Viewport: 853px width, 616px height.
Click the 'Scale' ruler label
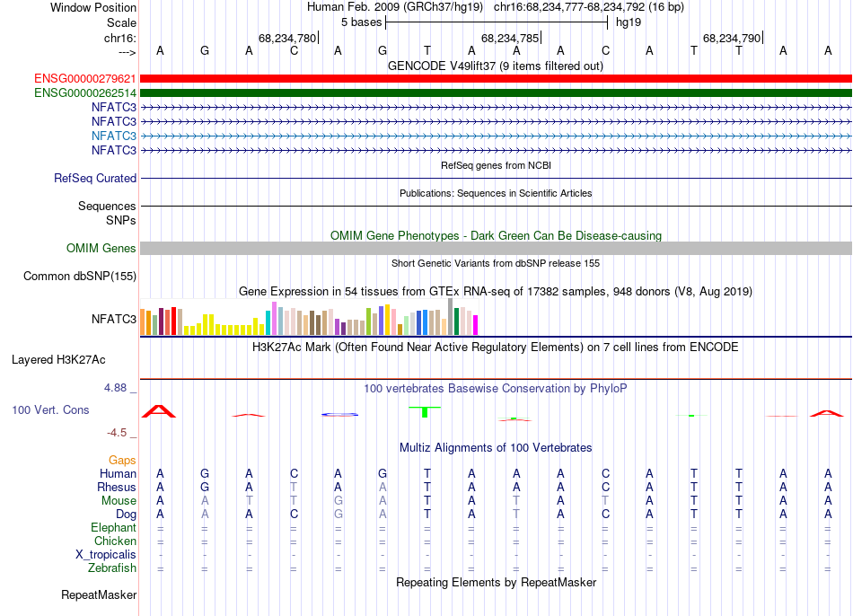tap(121, 22)
